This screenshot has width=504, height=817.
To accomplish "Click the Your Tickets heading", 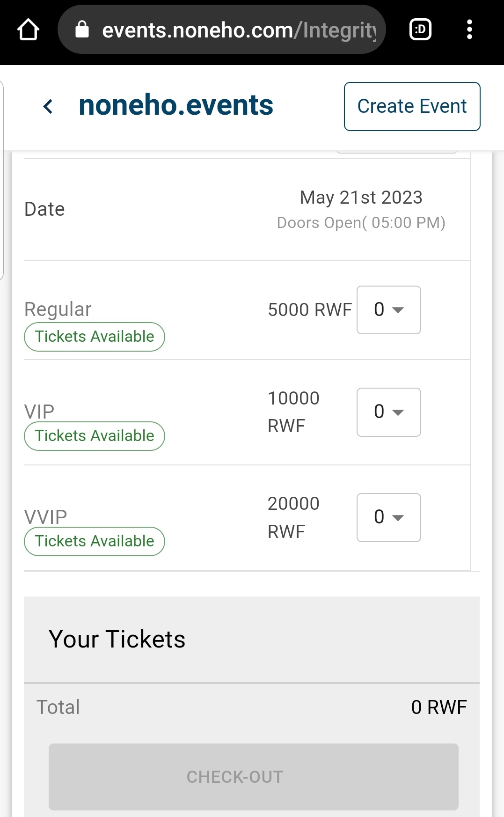I will click(x=117, y=640).
